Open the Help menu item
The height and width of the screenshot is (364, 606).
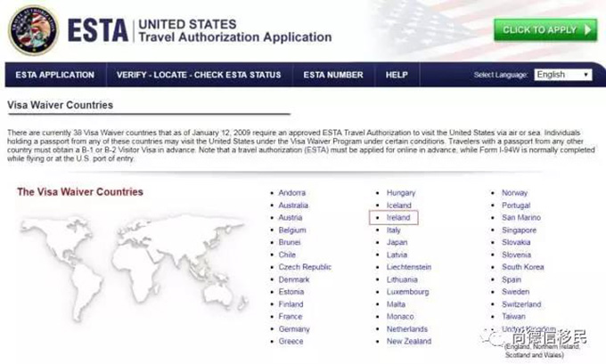point(397,75)
